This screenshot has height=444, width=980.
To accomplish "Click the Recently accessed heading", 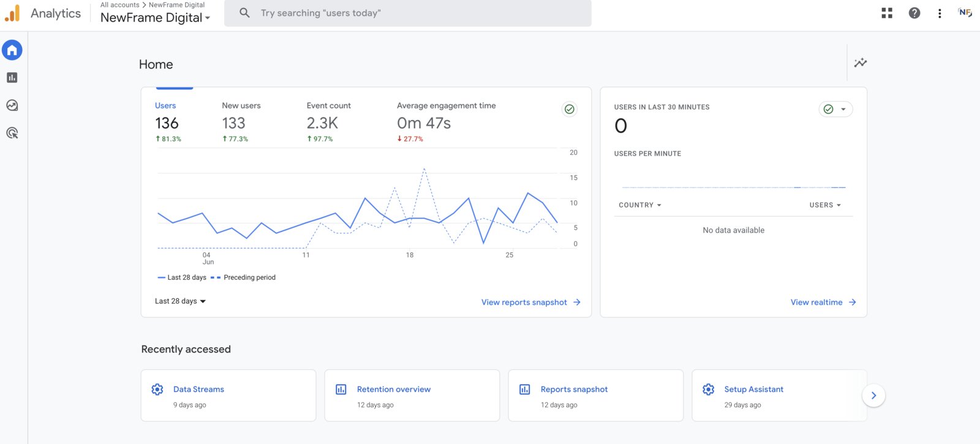I will click(x=186, y=349).
